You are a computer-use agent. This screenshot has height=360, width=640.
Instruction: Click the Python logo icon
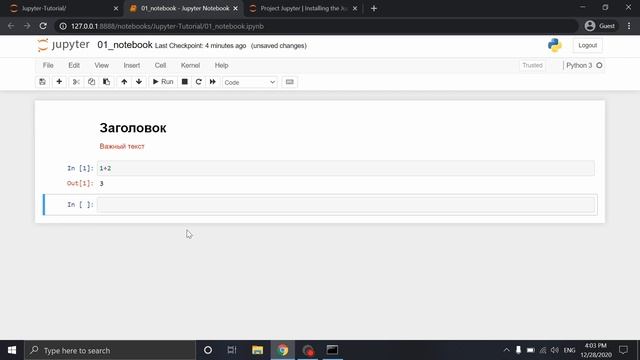point(555,45)
